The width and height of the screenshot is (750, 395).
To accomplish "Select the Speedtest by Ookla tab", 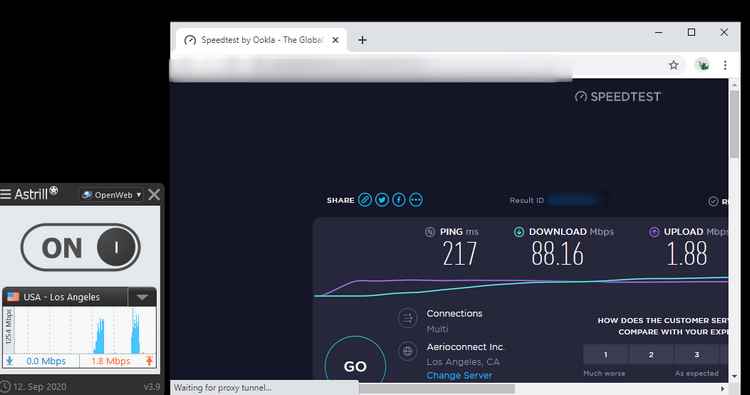I will [261, 40].
